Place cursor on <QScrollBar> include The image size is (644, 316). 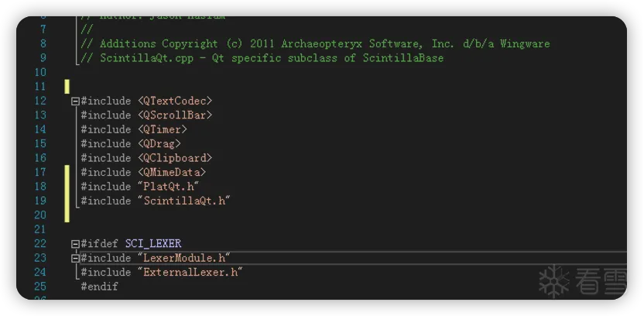tap(175, 115)
